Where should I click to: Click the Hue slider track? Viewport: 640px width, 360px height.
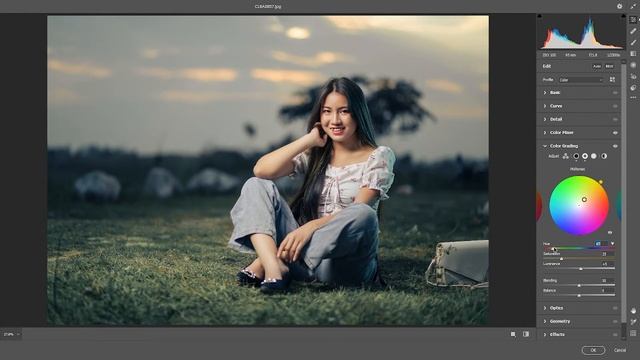pos(579,249)
